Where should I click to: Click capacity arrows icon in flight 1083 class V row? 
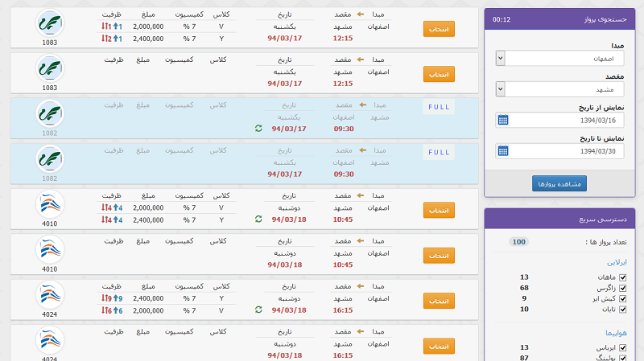pos(112,27)
